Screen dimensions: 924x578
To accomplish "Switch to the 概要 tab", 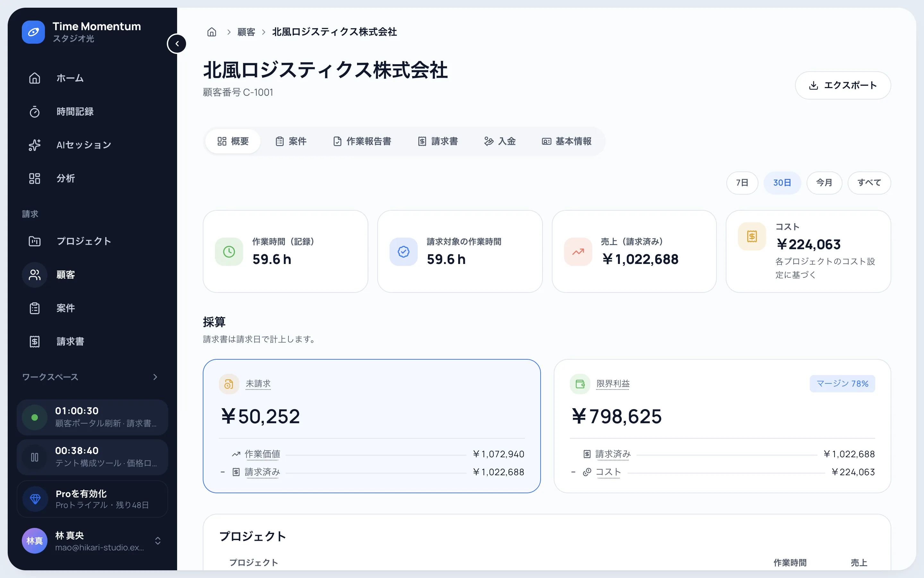I will coord(233,141).
